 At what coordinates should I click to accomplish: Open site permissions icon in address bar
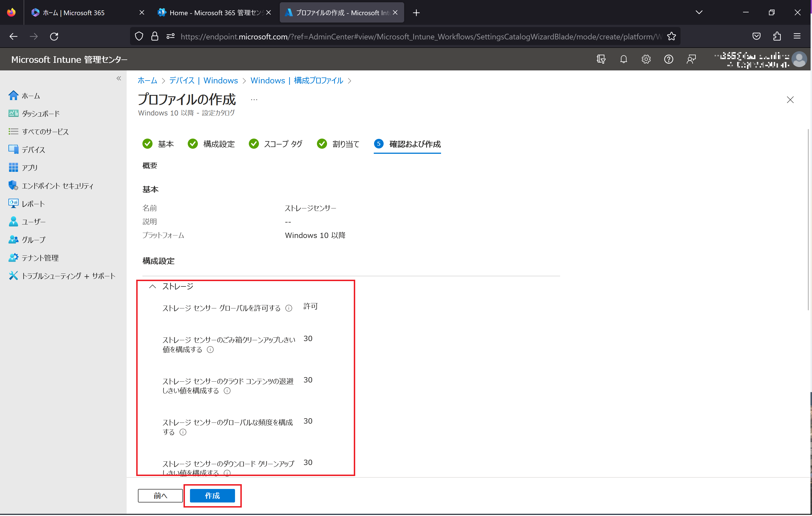point(170,36)
